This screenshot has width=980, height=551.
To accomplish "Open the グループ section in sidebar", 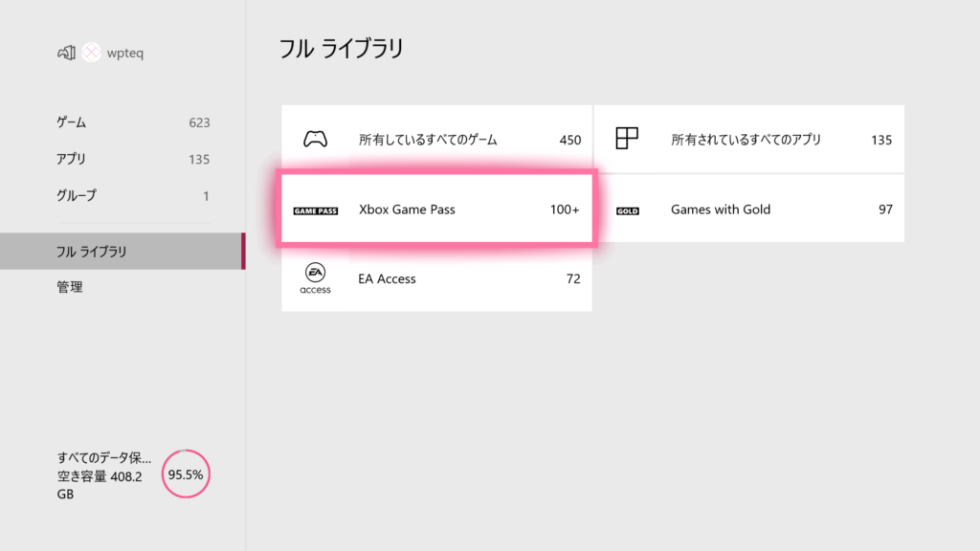I will 133,195.
